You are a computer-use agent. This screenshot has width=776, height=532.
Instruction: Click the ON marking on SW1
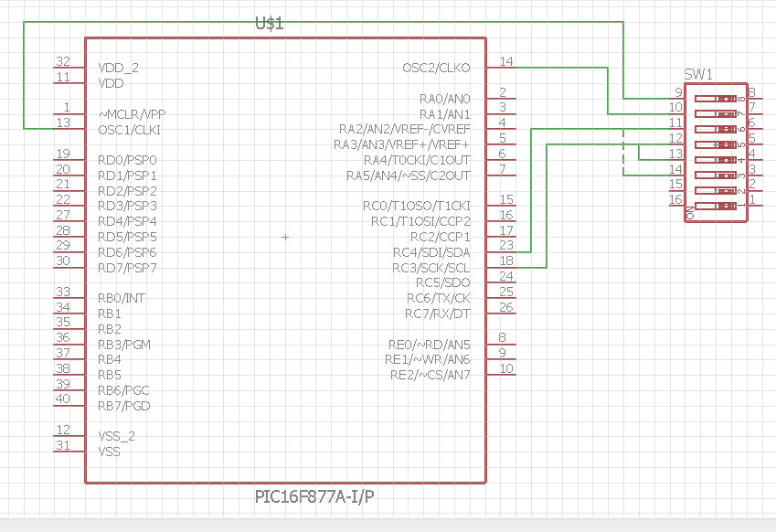(x=690, y=213)
